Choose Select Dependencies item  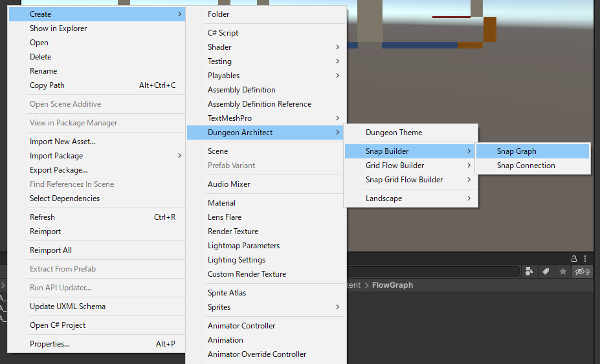(x=97, y=198)
